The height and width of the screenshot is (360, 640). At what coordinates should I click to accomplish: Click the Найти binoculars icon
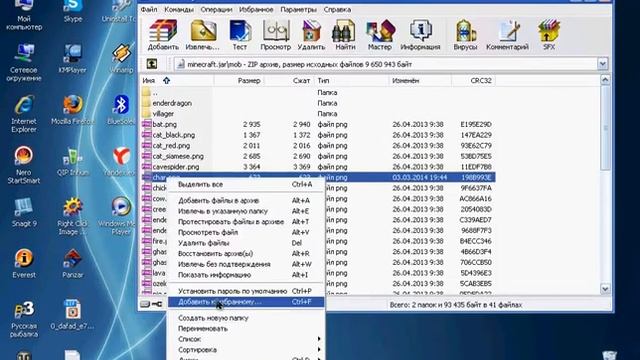click(x=345, y=35)
